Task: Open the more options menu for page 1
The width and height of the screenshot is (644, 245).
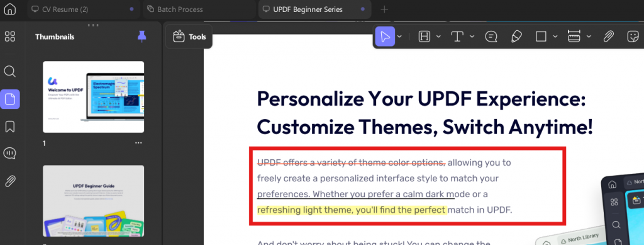Action: [x=138, y=143]
